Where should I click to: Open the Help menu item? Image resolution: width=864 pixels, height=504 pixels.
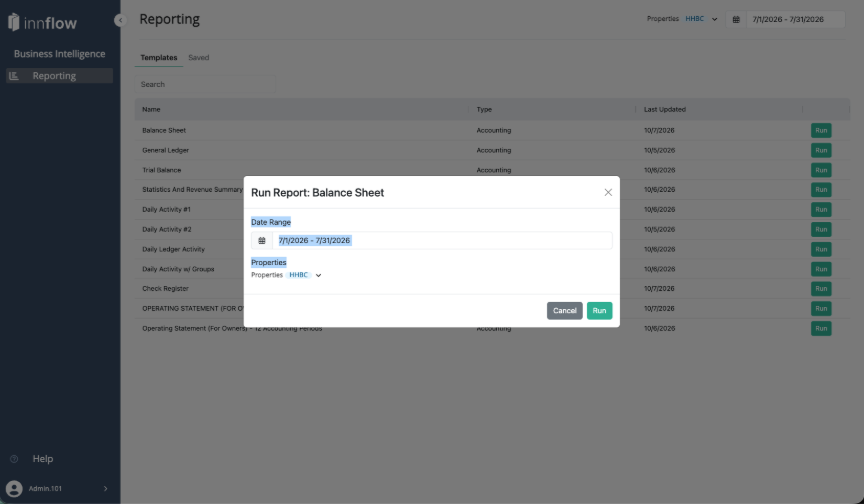[42, 459]
